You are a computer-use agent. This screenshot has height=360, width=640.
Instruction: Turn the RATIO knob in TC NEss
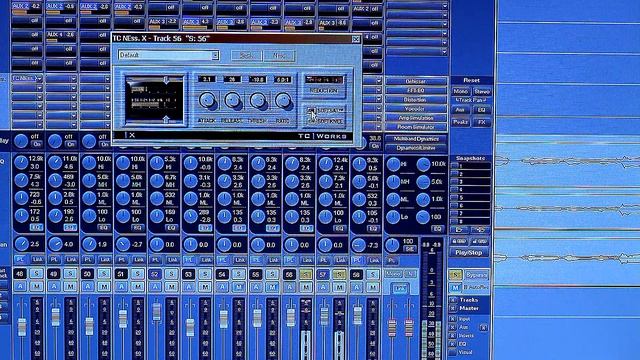tap(283, 100)
